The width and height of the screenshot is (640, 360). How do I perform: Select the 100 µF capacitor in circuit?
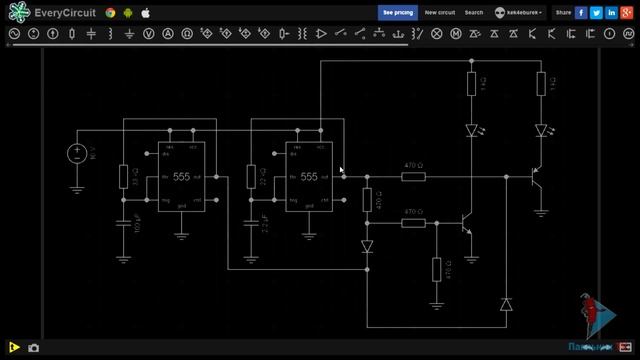tap(123, 223)
